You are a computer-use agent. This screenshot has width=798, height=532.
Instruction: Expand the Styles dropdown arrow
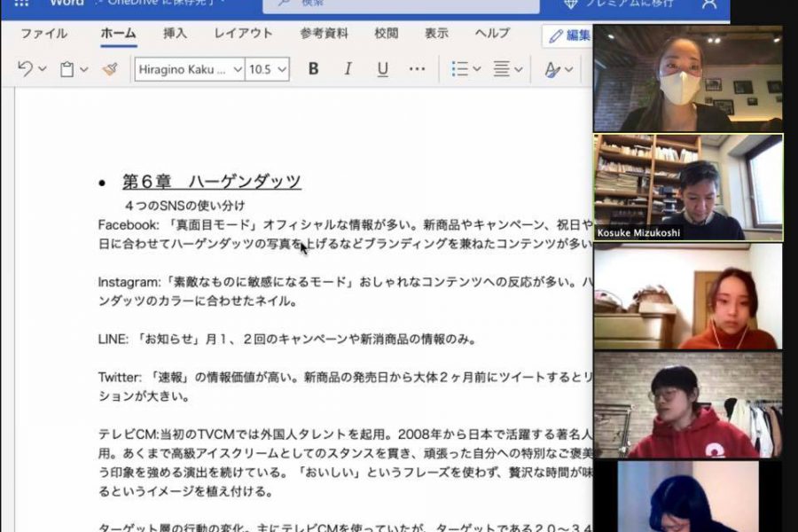pyautogui.click(x=569, y=69)
